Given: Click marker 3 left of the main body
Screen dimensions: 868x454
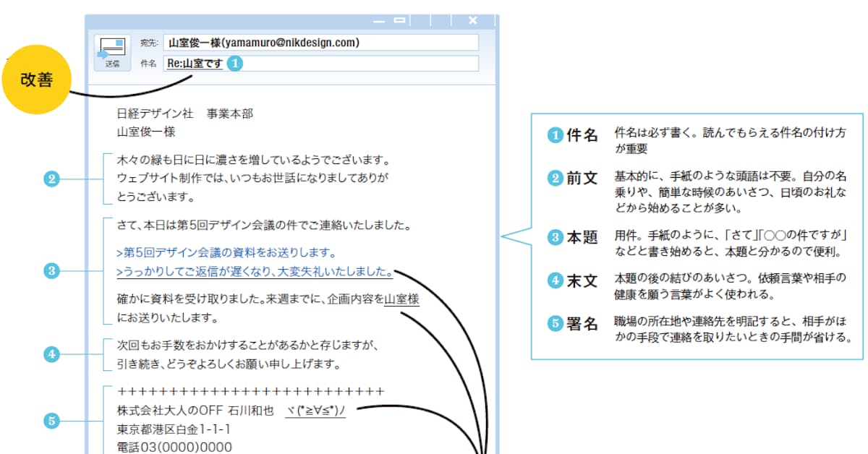Looking at the screenshot, I should tap(51, 272).
